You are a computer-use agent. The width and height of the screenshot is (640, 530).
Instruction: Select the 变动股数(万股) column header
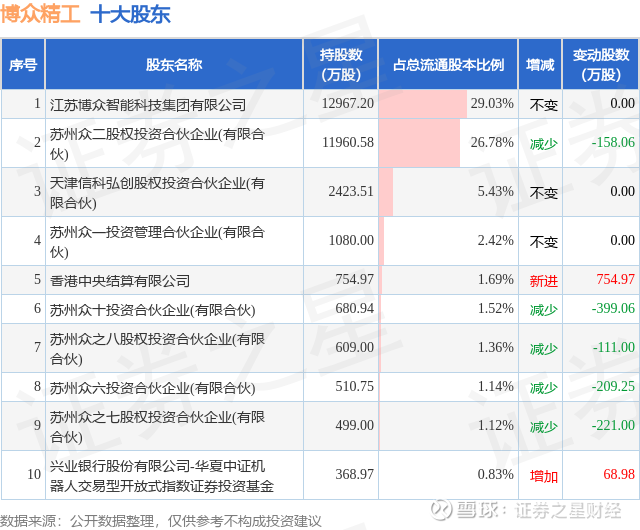(x=601, y=65)
